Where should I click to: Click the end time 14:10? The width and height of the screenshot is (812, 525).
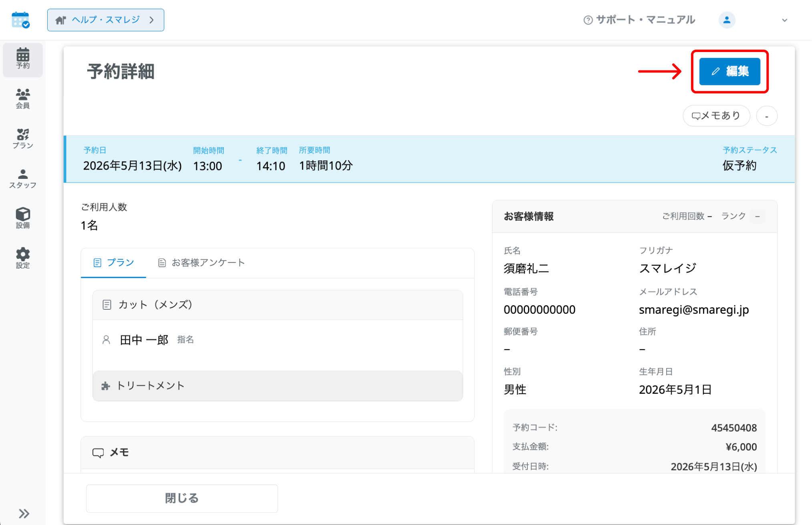(x=271, y=166)
